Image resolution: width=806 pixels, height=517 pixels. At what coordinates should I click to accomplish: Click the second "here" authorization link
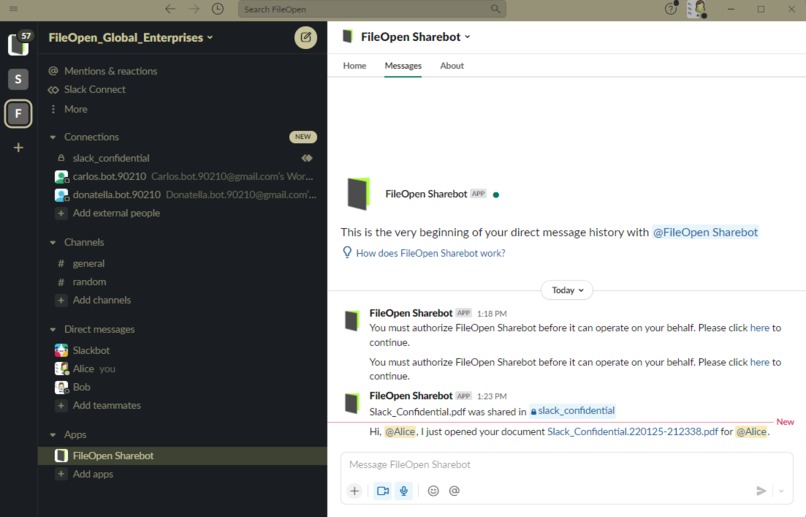click(x=759, y=362)
